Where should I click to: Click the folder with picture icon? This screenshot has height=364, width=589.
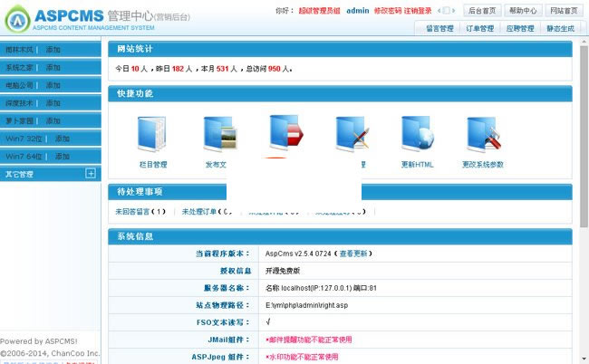coord(220,134)
